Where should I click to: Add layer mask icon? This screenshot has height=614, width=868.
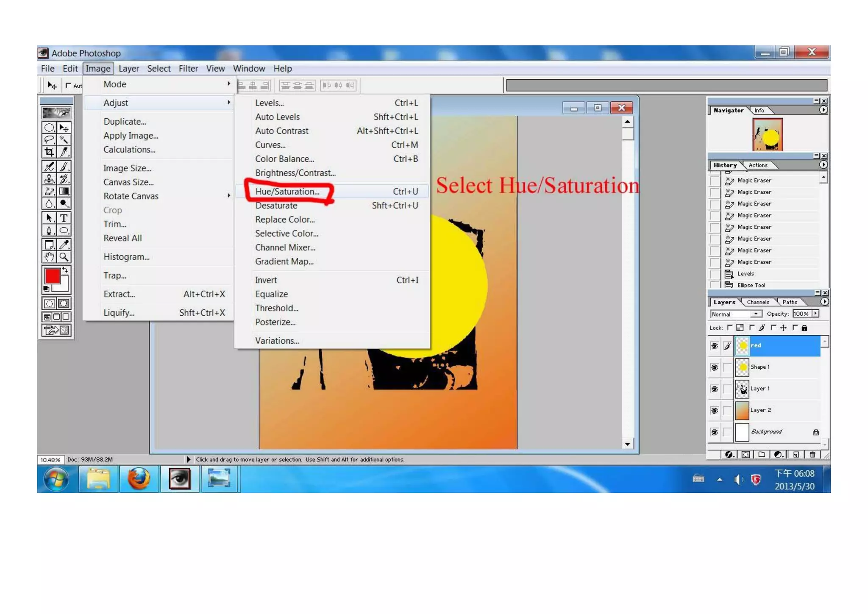click(746, 455)
